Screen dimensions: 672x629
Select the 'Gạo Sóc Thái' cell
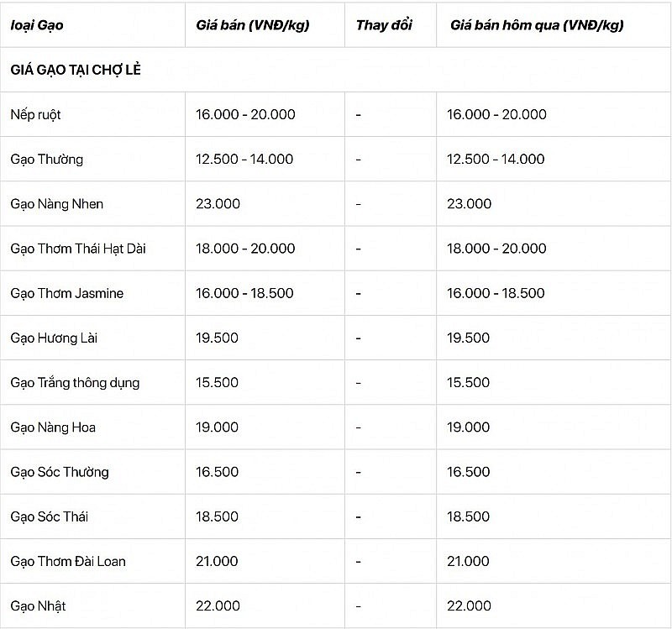pyautogui.click(x=50, y=516)
